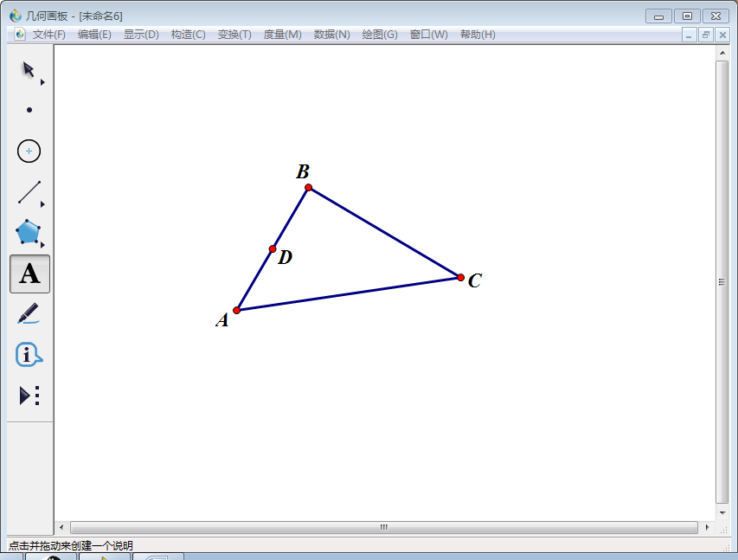Open the 构造(C) menu
The image size is (738, 560).
pyautogui.click(x=189, y=35)
